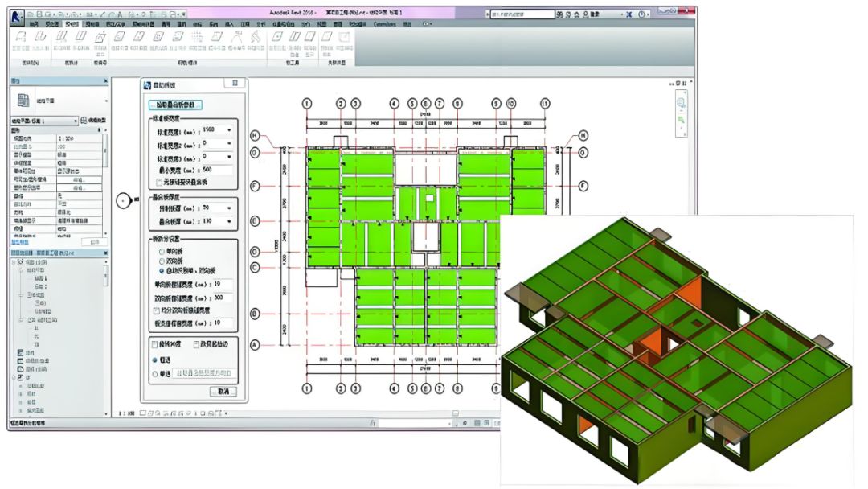Click the 编辑... button for 可见性/图形替换
868x489 pixels.
pyautogui.click(x=79, y=180)
